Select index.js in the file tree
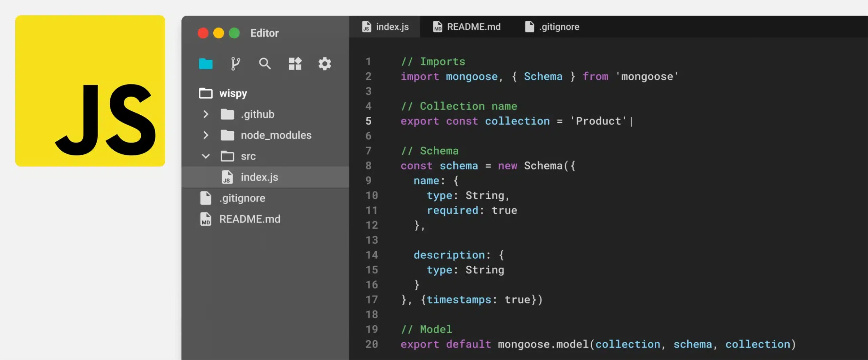The width and height of the screenshot is (868, 360). [265, 177]
